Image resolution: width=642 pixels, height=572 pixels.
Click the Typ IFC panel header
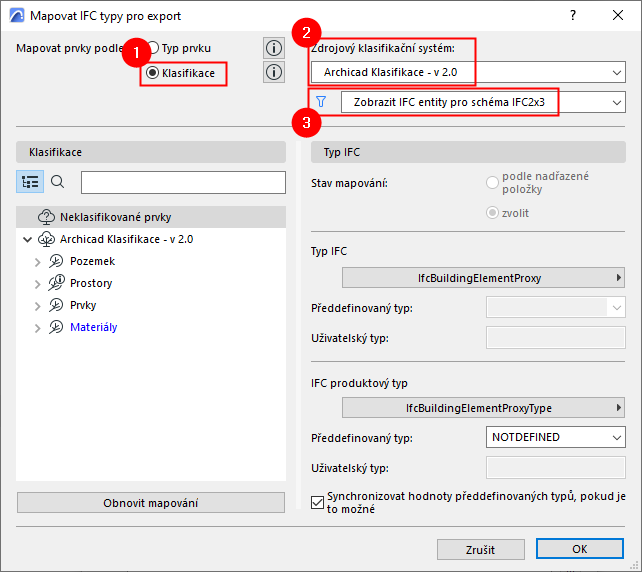pyautogui.click(x=468, y=152)
